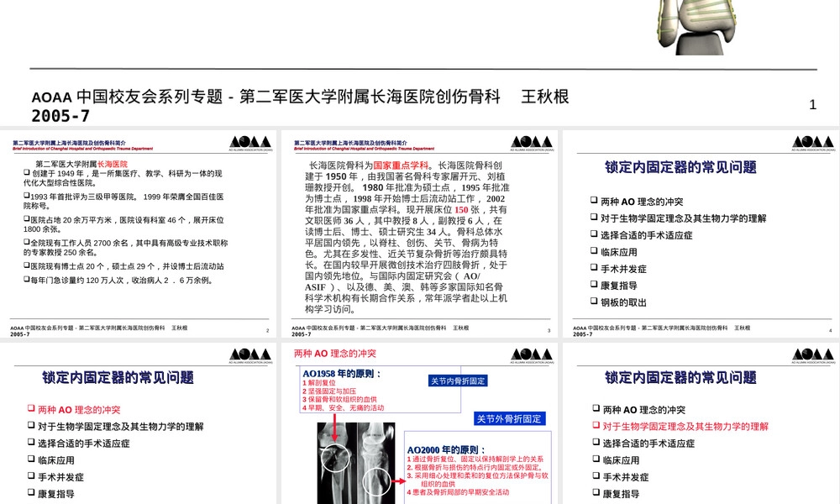Click 临床应用 bullet on slide 4

(x=613, y=252)
